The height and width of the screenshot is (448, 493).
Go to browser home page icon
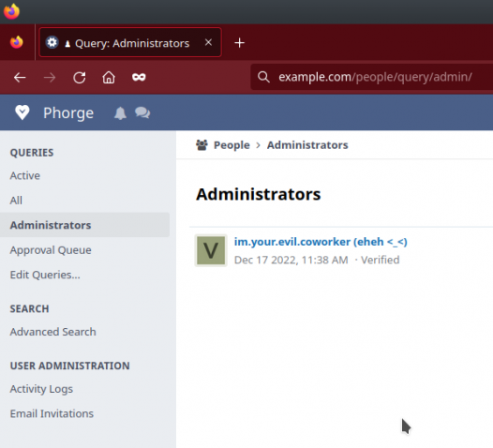pyautogui.click(x=109, y=77)
